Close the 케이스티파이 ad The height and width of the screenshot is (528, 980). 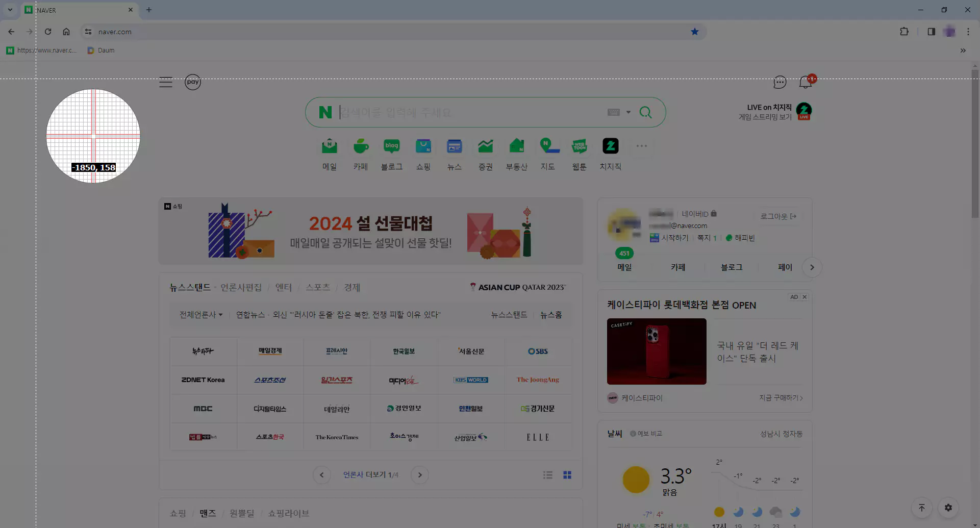[x=805, y=297]
